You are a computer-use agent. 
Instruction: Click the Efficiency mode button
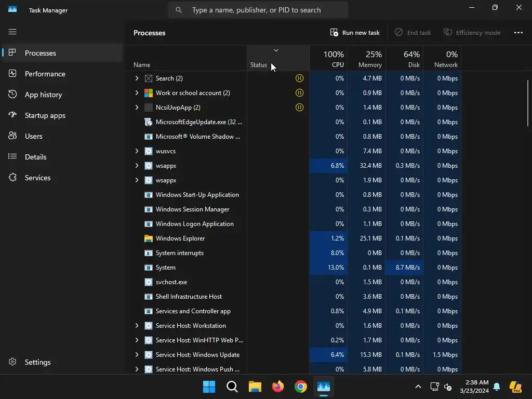[472, 33]
